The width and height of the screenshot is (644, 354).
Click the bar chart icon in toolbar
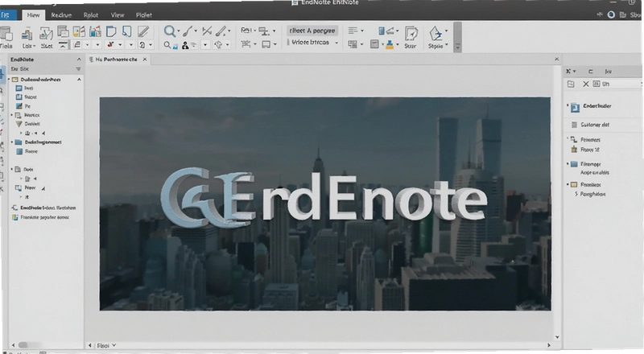tap(95, 31)
